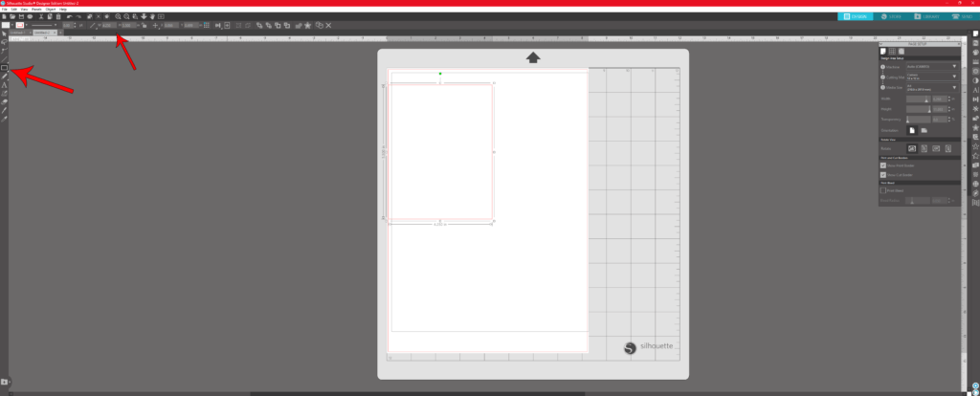Click the Zoom In magnifier icon
Viewport: 980px width, 396px height.
[x=118, y=16]
